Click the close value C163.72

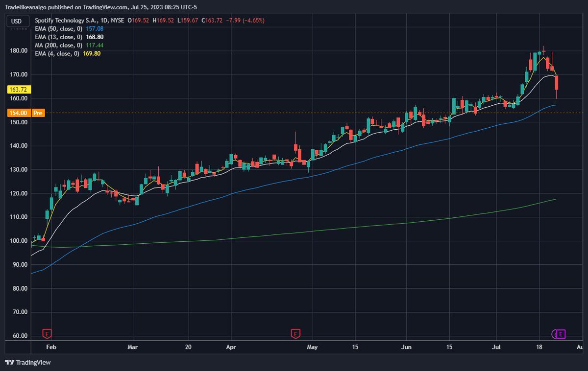tap(212, 21)
